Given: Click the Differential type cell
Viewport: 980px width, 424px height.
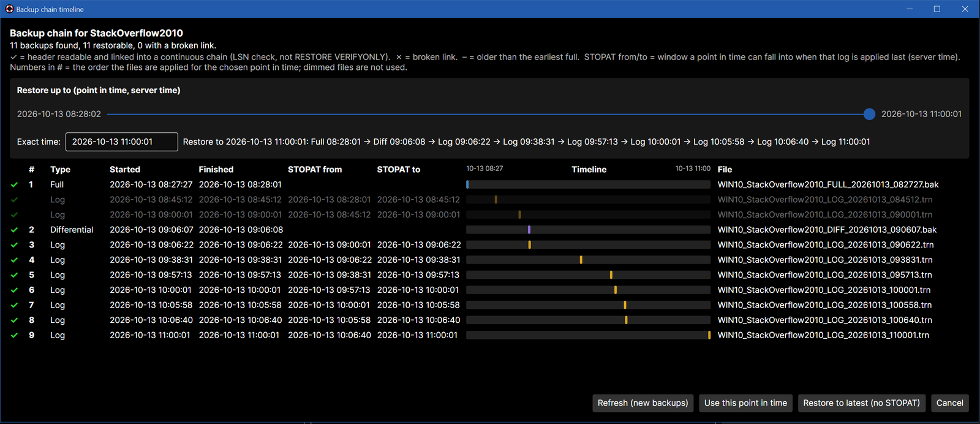Looking at the screenshot, I should pos(72,230).
